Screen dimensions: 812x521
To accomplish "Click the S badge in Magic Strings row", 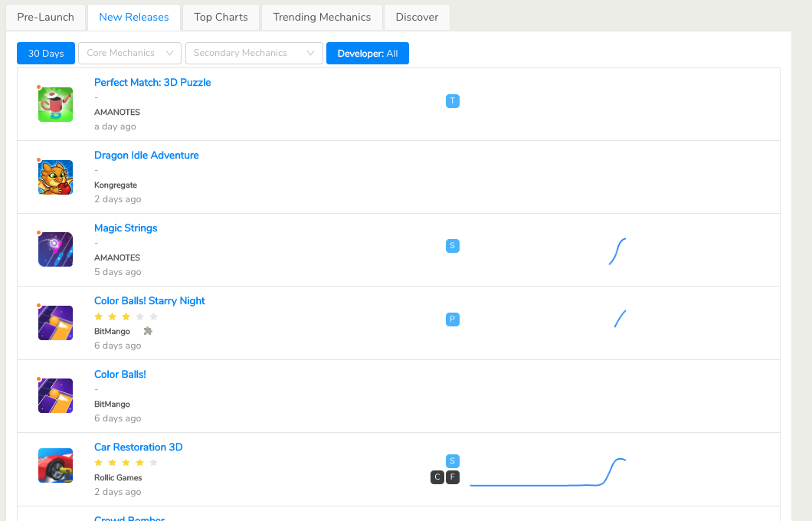I will pos(453,245).
